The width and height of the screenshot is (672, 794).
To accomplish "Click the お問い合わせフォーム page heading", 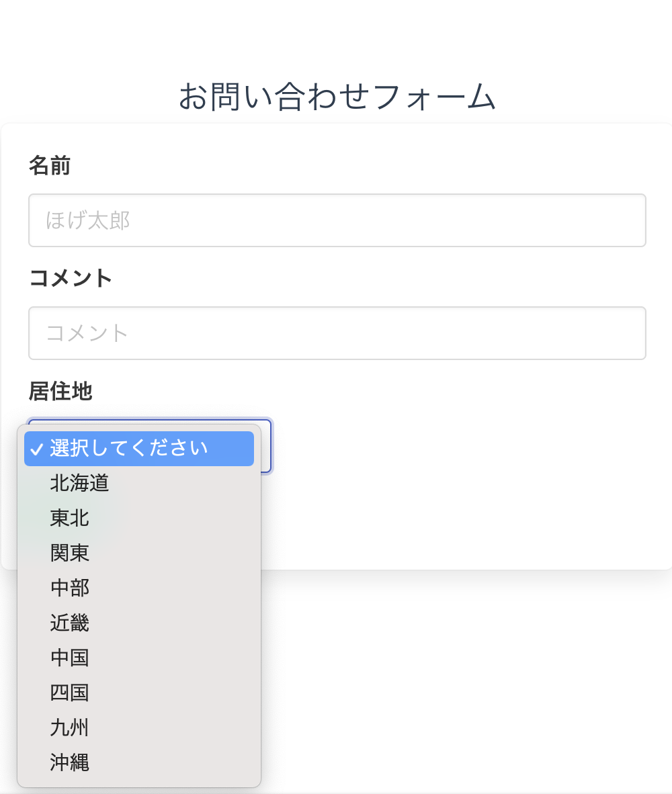I will [337, 97].
